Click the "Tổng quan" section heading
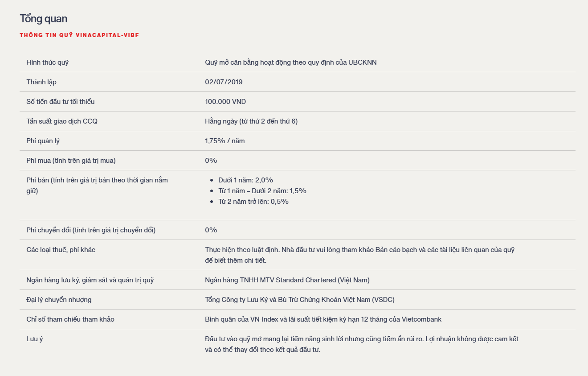 click(44, 19)
